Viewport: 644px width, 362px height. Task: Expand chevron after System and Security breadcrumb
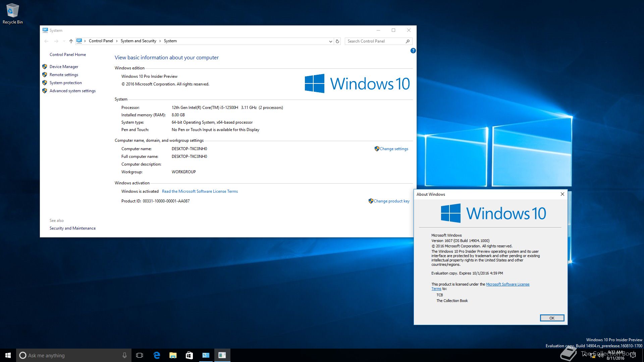click(x=160, y=41)
